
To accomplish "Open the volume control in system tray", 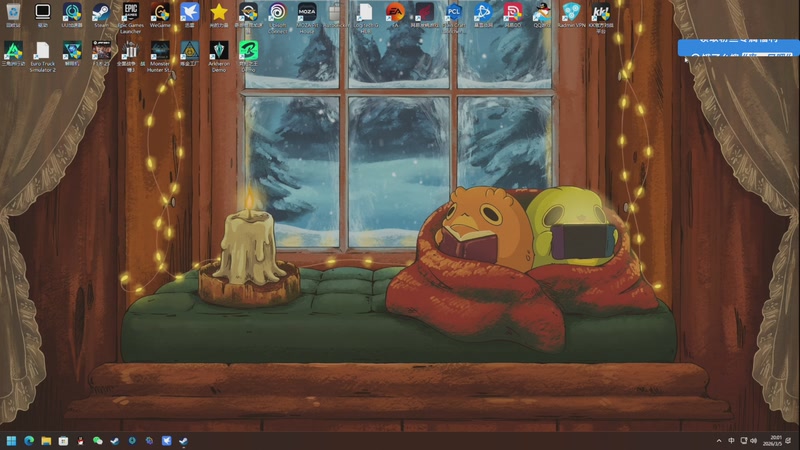I will (754, 441).
